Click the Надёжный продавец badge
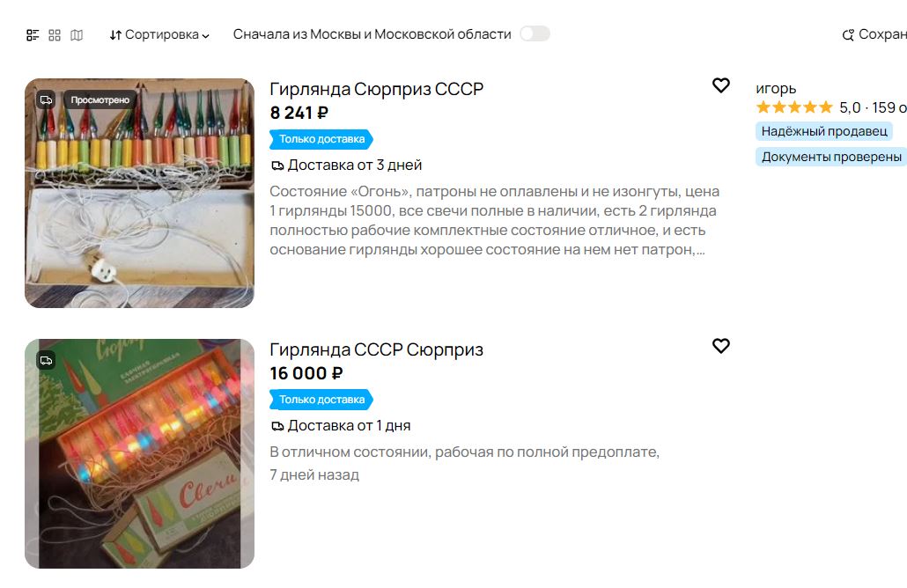The image size is (907, 588). pyautogui.click(x=823, y=131)
